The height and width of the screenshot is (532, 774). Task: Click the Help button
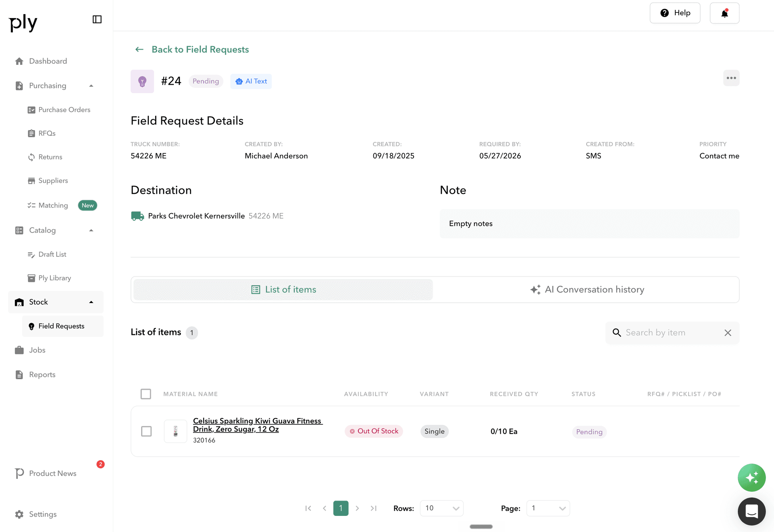(675, 13)
